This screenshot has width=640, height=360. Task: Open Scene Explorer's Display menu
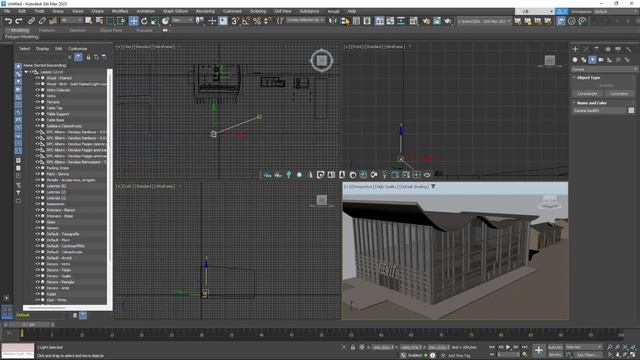[x=42, y=49]
